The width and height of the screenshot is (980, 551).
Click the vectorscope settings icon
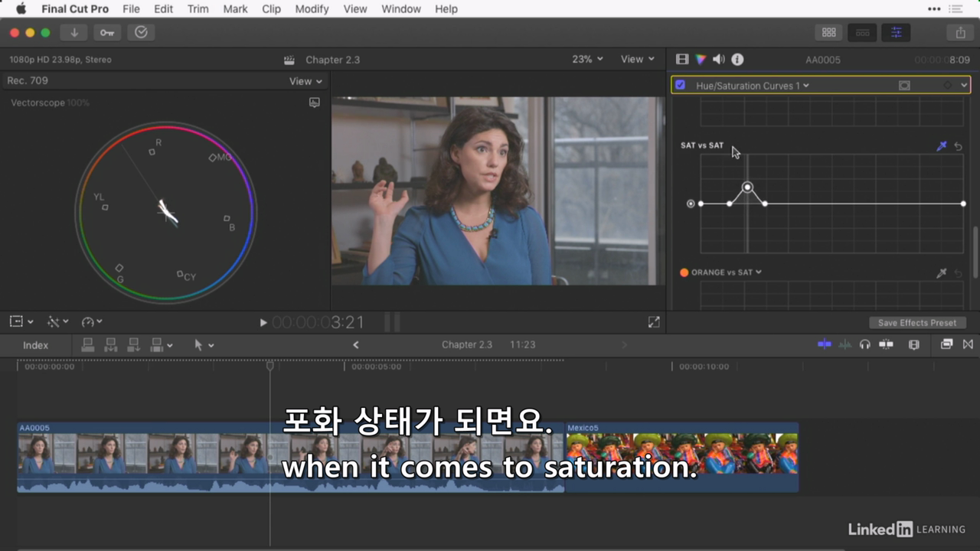(314, 103)
